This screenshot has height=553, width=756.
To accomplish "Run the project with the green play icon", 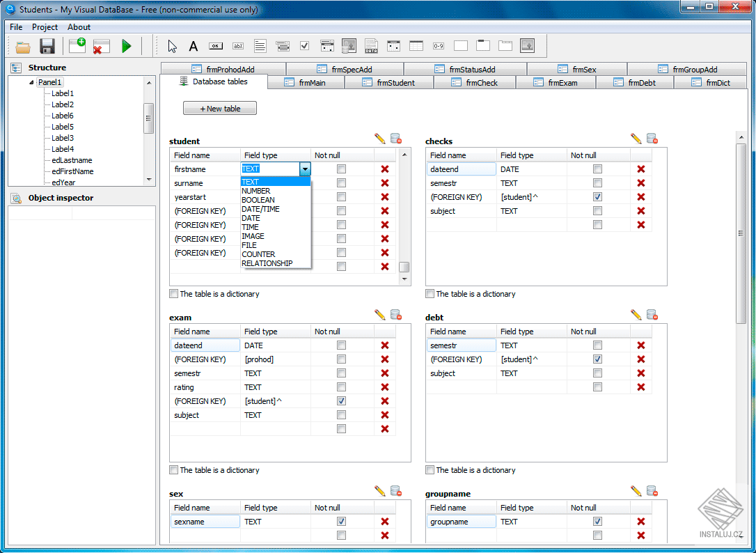I will (127, 45).
